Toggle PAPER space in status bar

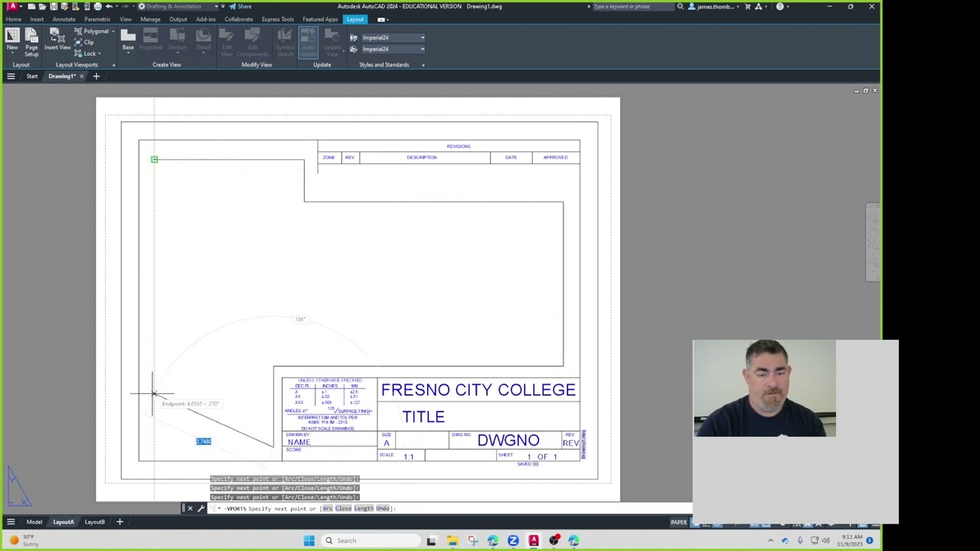click(679, 523)
